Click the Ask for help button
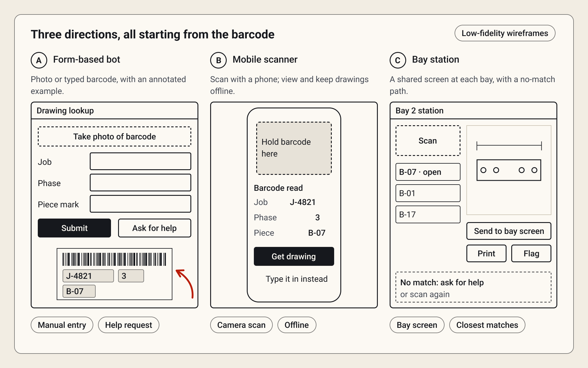The image size is (588, 368). (155, 228)
